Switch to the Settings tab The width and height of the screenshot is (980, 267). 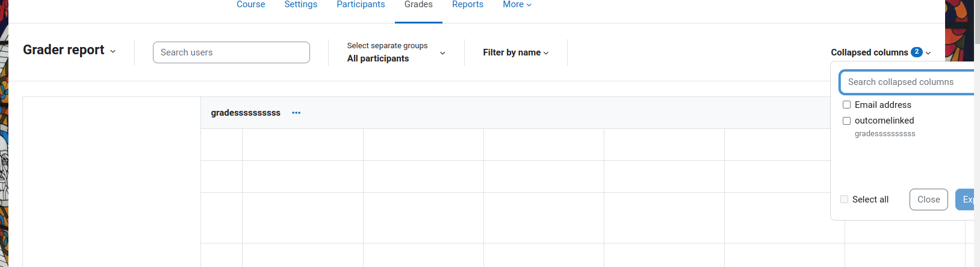[x=301, y=5]
